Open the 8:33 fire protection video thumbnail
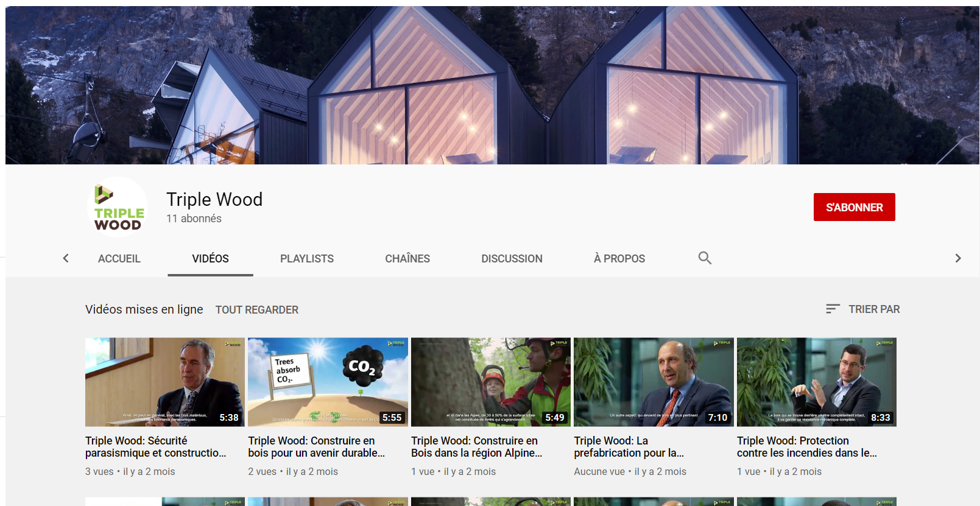The image size is (980, 506). (817, 382)
